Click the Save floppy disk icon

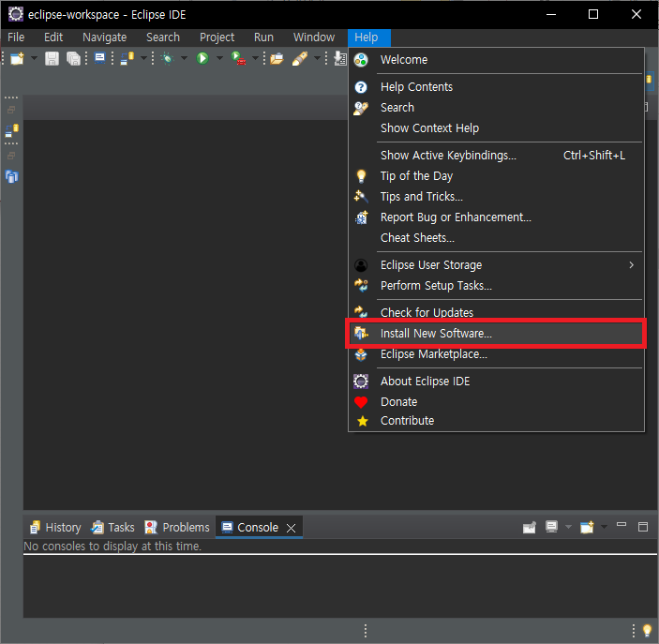tap(52, 58)
